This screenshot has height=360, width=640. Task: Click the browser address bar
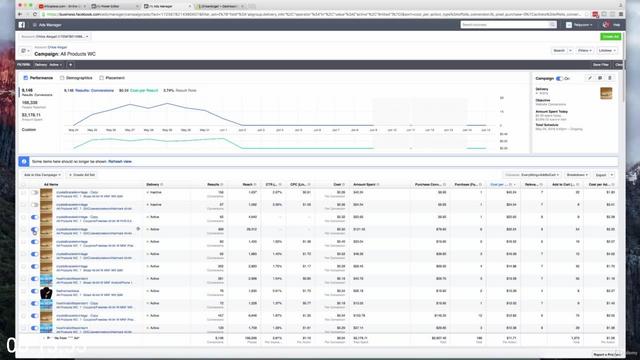314,14
